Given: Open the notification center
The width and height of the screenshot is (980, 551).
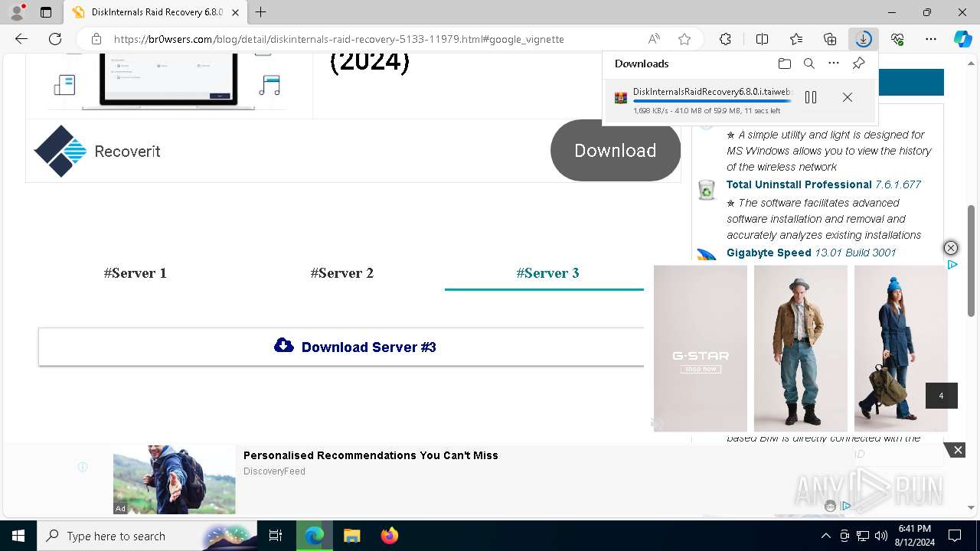Looking at the screenshot, I should click(x=955, y=536).
